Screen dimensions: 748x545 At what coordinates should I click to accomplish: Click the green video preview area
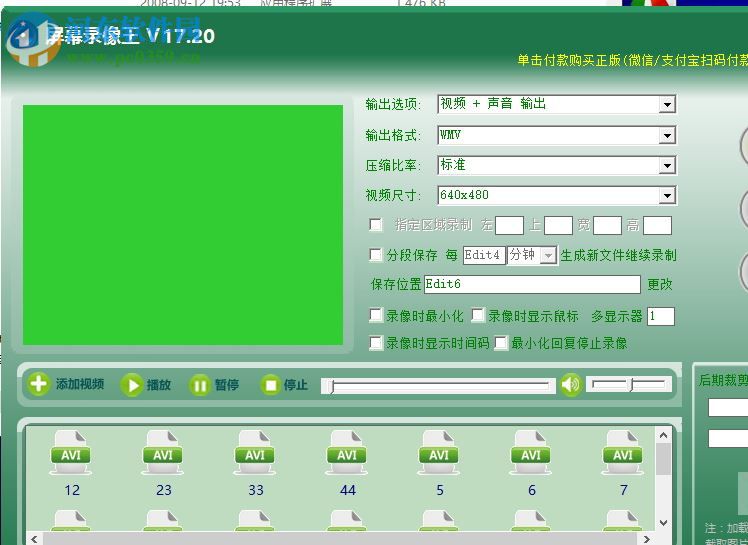[x=183, y=225]
